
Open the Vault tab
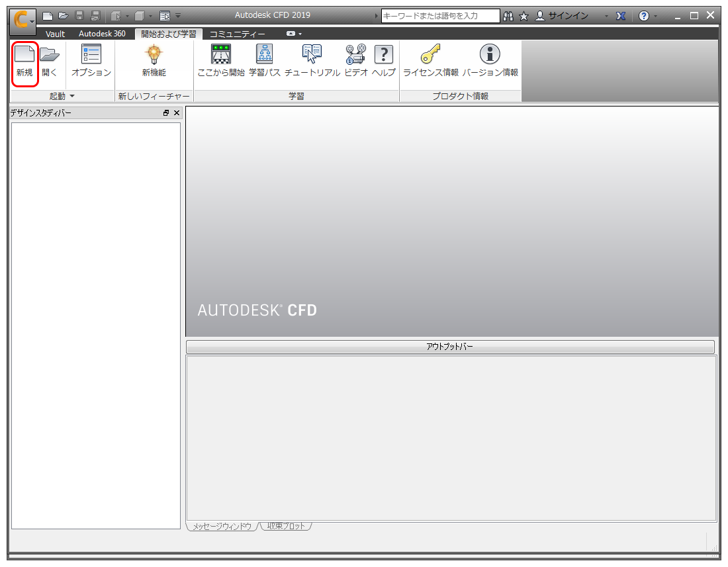[55, 34]
